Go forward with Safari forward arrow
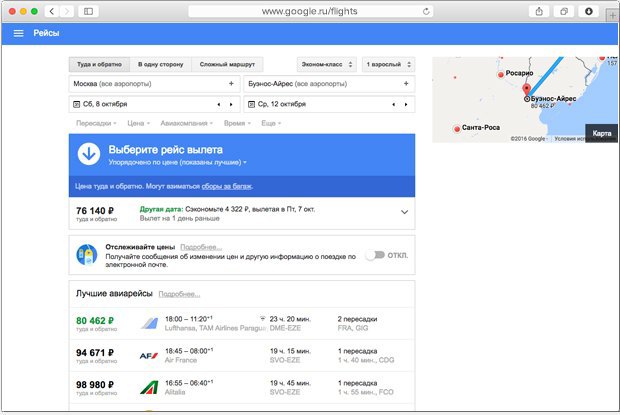Image resolution: width=620 pixels, height=415 pixels. pyautogui.click(x=67, y=11)
